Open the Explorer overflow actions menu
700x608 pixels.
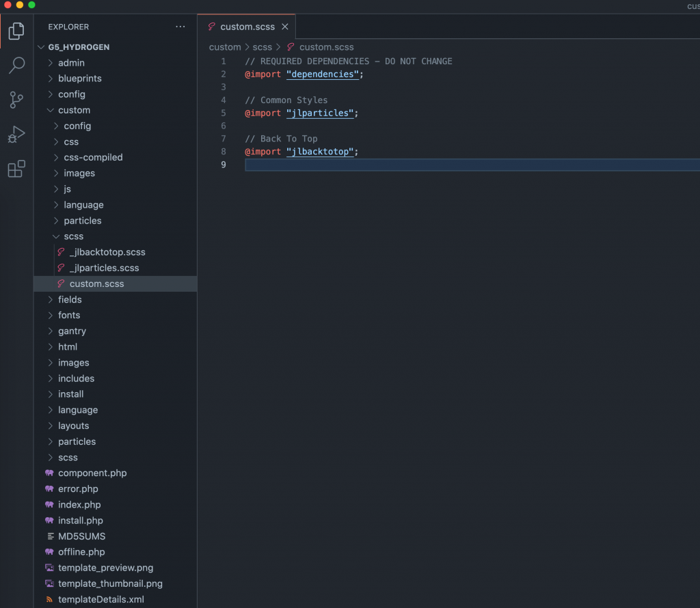point(180,26)
